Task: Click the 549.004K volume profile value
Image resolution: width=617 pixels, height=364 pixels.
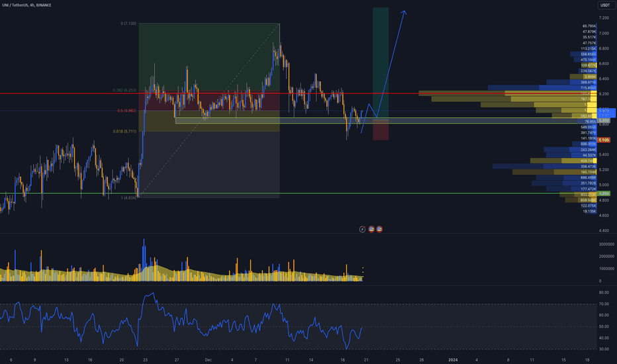Action: (x=589, y=127)
